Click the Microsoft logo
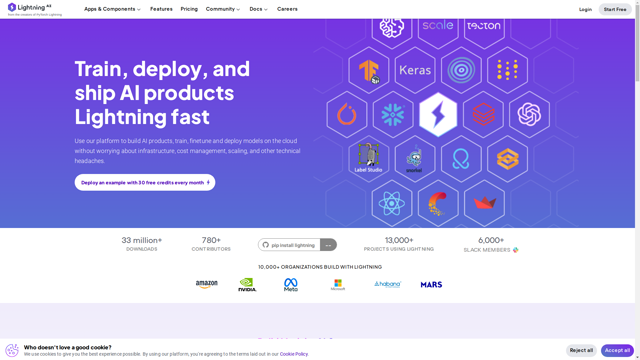The image size is (640, 360). pos(338,284)
